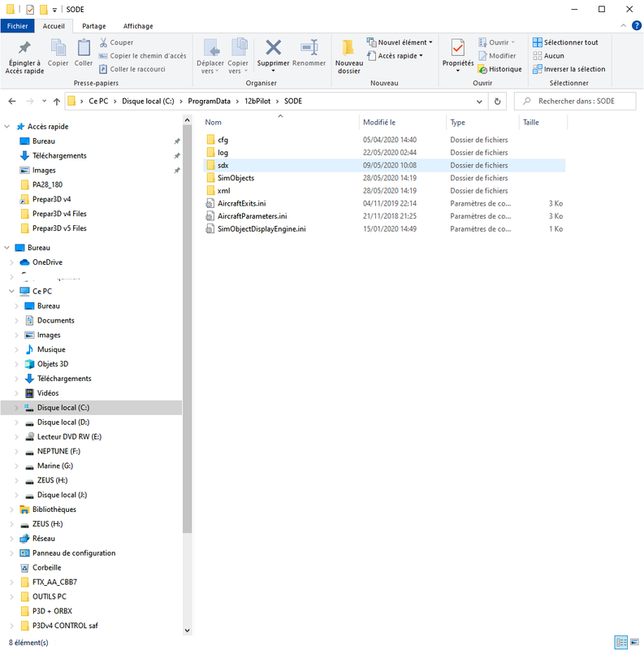The height and width of the screenshot is (650, 644).
Task: Click navigation pane scroll down arrow
Action: (x=188, y=630)
